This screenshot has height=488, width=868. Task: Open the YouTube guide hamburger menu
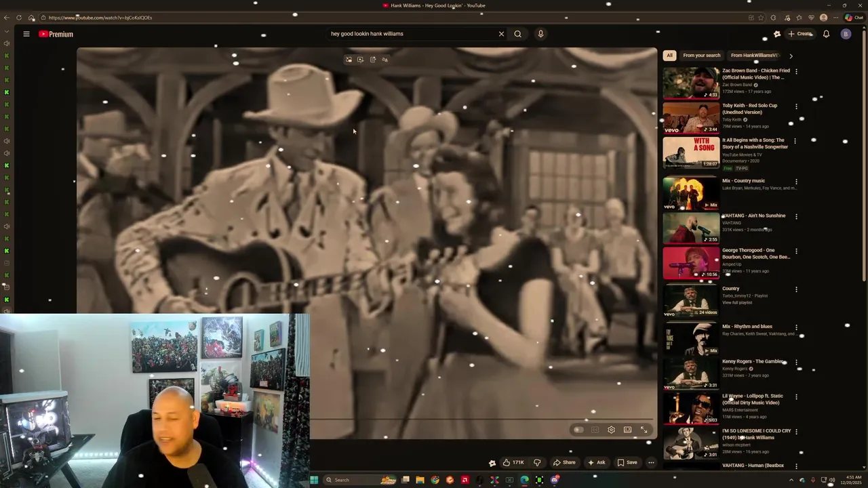click(26, 34)
